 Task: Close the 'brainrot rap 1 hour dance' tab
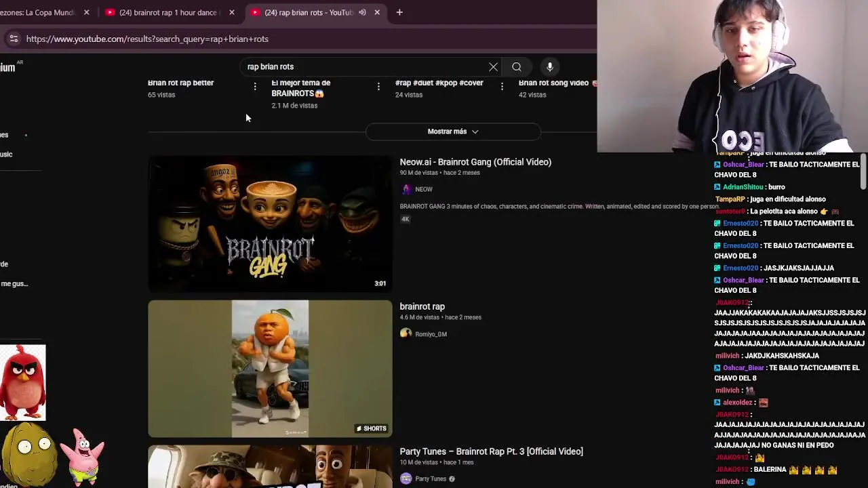coord(232,12)
